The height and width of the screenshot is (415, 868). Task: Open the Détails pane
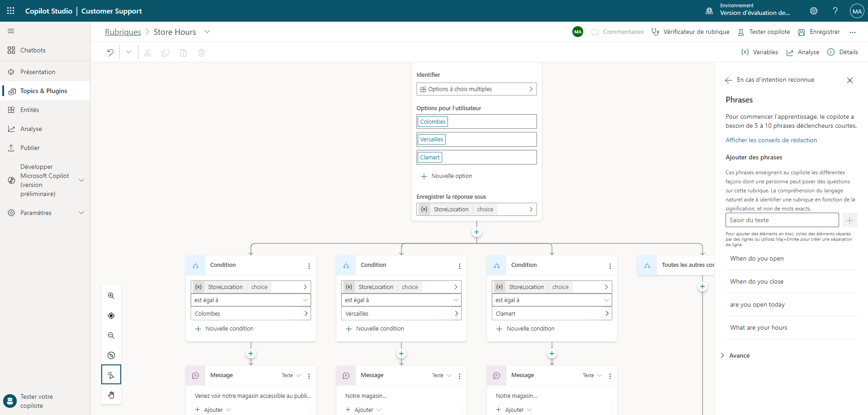tap(843, 52)
